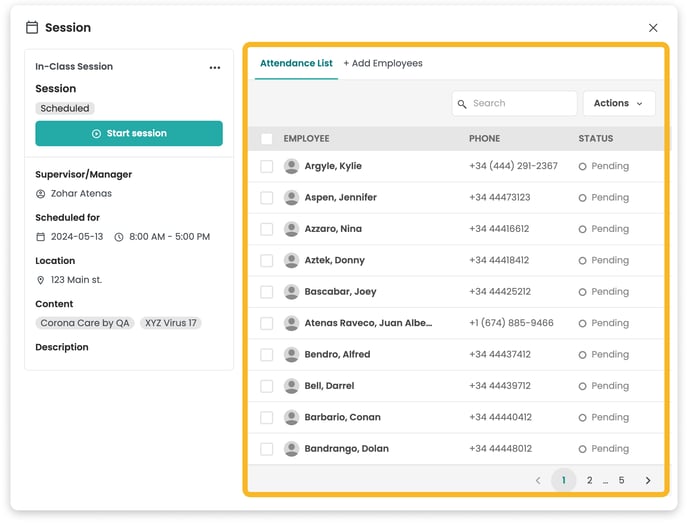Image resolution: width=688 pixels, height=526 pixels.
Task: Click the Corona Care by QA content tag
Action: coord(85,323)
